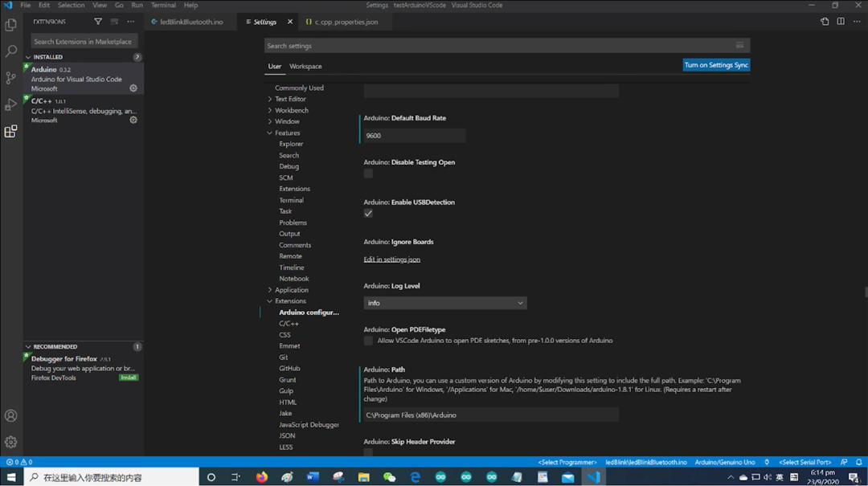868x486 pixels.
Task: Click inside the Default Baud Rate input field
Action: [x=413, y=135]
